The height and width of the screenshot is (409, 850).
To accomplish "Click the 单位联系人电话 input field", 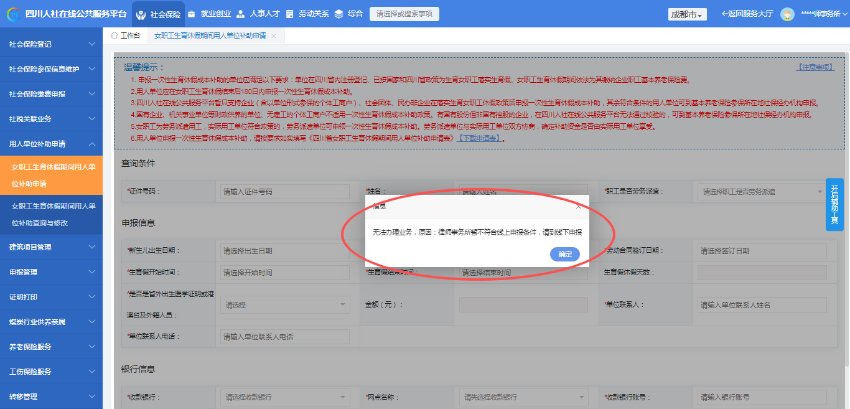I will [285, 337].
